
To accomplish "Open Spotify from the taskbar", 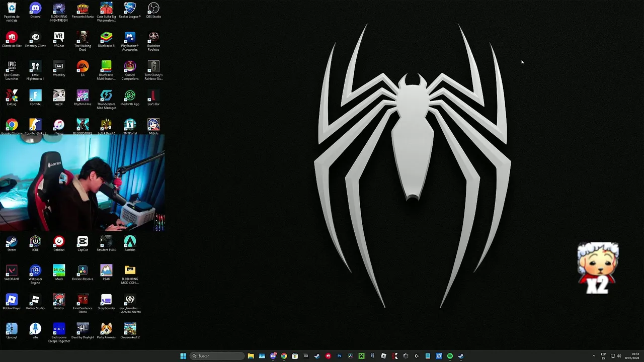I will click(450, 356).
